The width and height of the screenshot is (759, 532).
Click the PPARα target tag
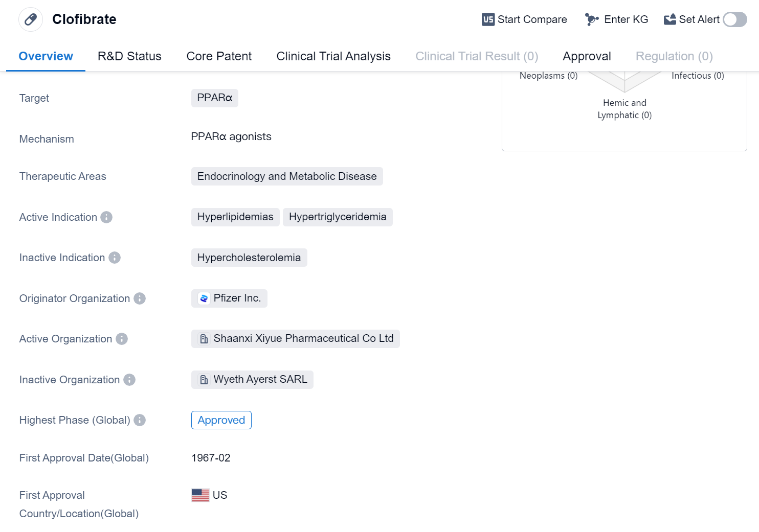tap(215, 98)
